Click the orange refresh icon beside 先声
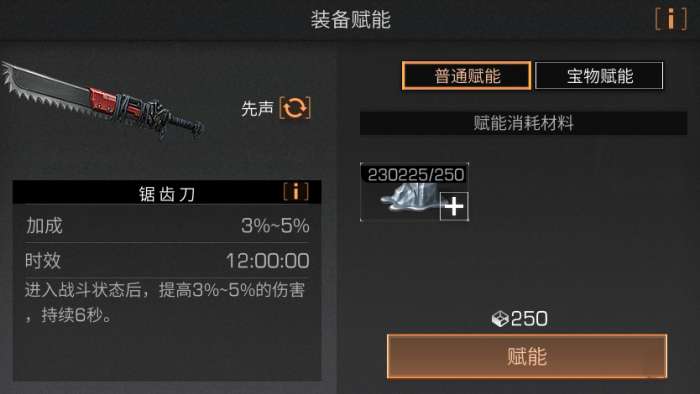 point(295,108)
